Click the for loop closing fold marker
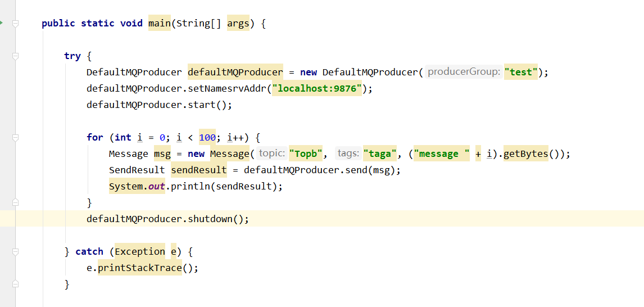Image resolution: width=644 pixels, height=307 pixels. pyautogui.click(x=16, y=202)
